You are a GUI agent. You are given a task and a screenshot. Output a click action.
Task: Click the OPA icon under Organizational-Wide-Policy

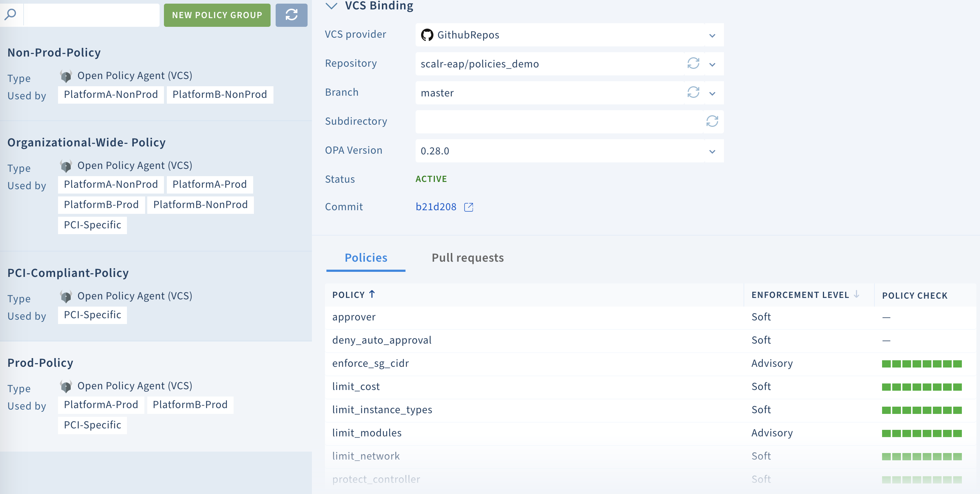[67, 165]
